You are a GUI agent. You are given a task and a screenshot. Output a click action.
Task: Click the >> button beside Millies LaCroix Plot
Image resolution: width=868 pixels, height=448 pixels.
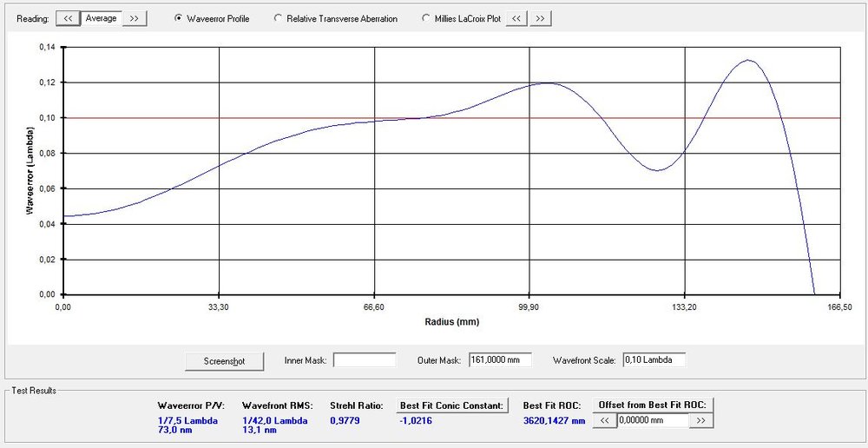click(x=540, y=18)
